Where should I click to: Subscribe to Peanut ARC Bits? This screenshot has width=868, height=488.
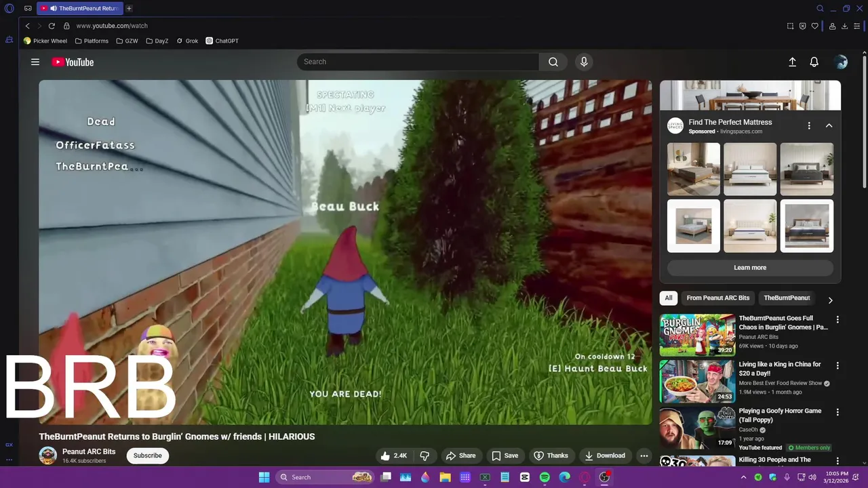coord(147,455)
